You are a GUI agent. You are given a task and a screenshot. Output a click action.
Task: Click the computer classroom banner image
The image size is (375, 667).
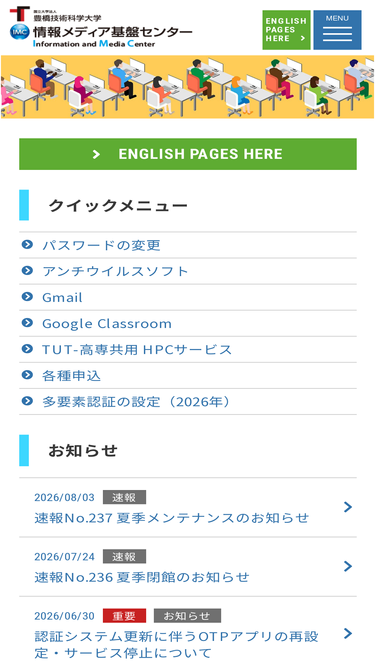point(188,87)
